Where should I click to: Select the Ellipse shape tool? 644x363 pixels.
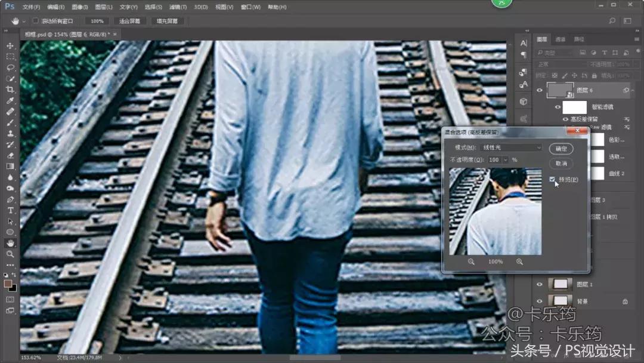(x=10, y=232)
